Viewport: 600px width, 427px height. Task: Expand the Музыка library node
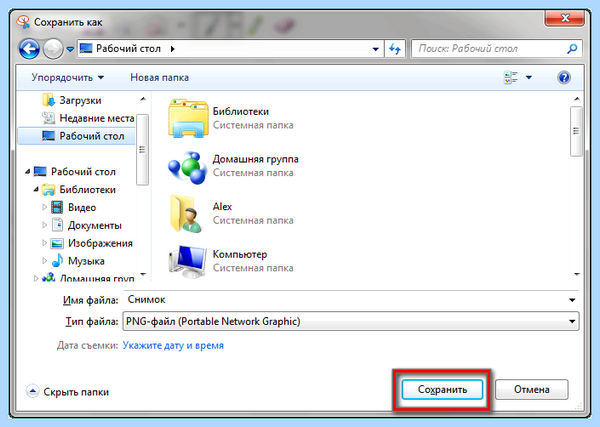coord(44,261)
